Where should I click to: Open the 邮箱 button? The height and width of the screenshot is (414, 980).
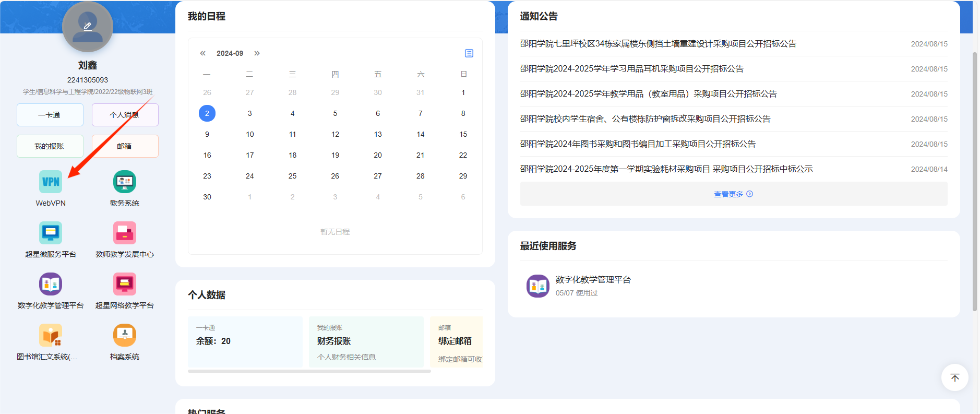(125, 146)
